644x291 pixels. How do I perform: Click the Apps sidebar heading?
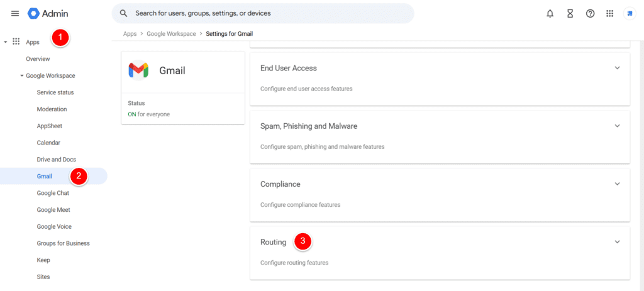tap(33, 42)
